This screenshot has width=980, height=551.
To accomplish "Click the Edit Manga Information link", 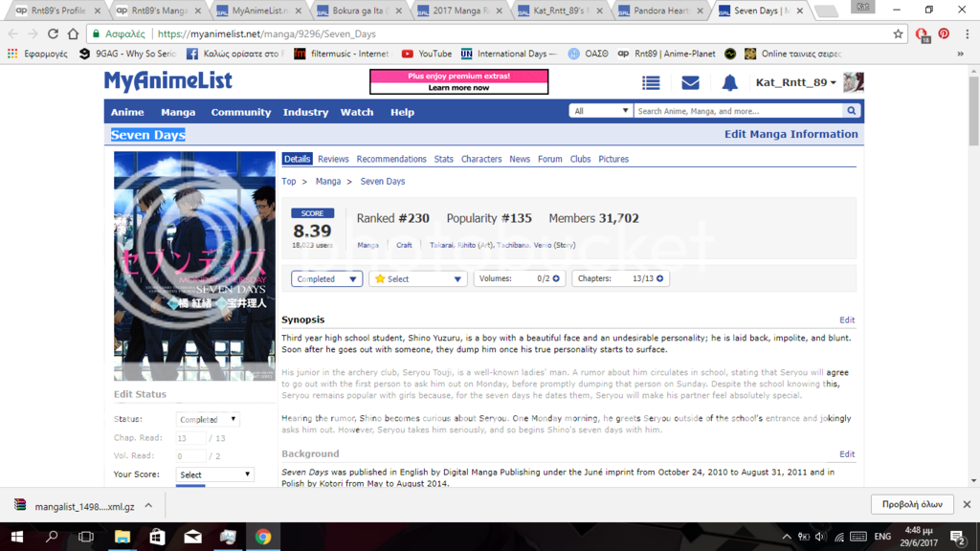I will tap(791, 134).
